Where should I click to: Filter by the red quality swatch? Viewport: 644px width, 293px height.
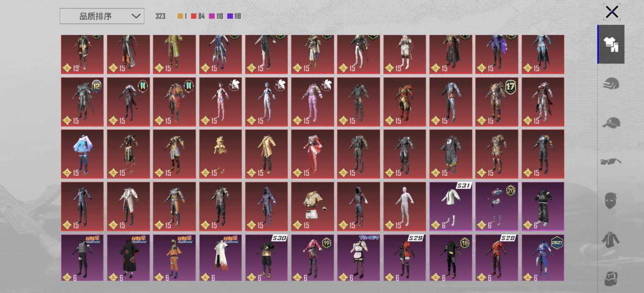194,16
